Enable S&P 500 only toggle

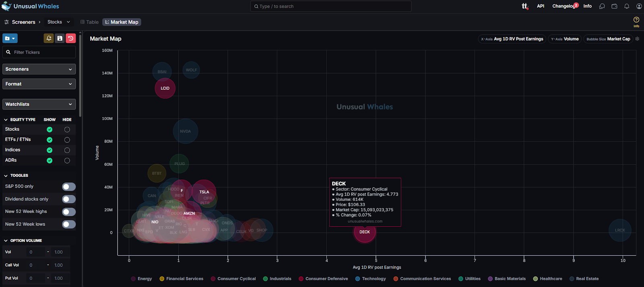point(69,186)
